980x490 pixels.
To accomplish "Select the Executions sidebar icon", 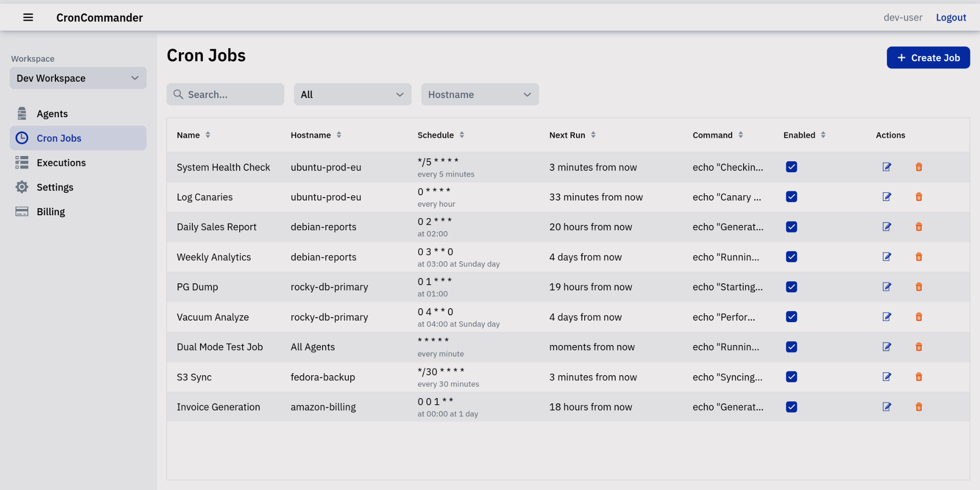I will (x=22, y=162).
